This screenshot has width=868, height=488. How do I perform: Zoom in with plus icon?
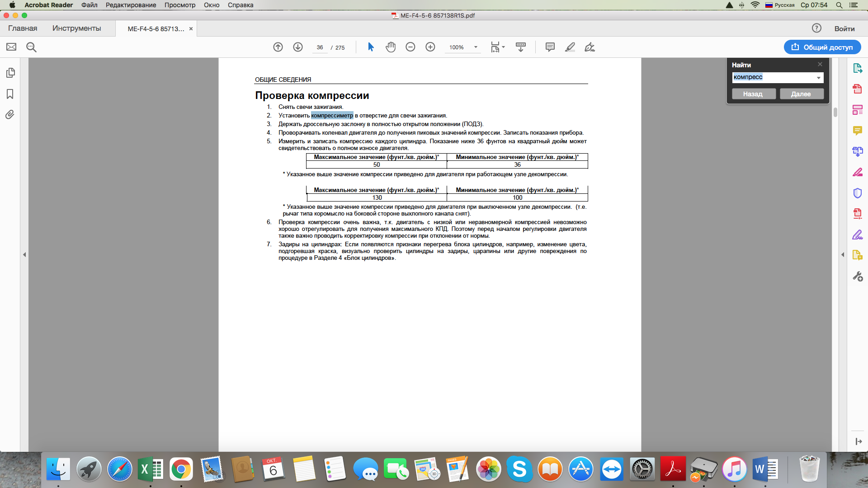point(430,47)
